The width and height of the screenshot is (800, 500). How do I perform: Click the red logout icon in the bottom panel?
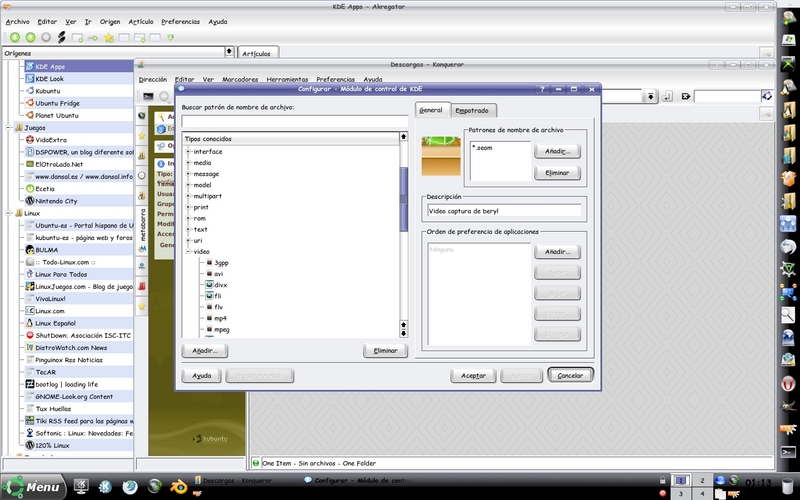pos(662,493)
